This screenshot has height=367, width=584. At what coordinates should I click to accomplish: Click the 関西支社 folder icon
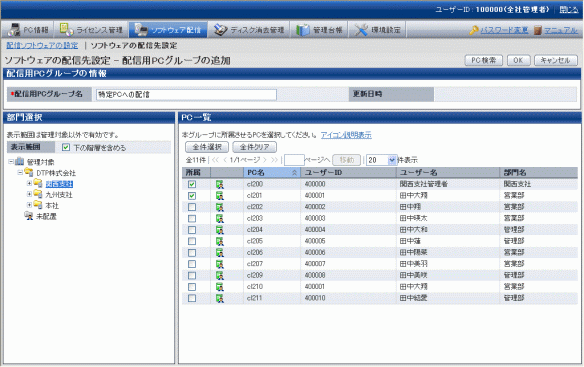click(38, 183)
